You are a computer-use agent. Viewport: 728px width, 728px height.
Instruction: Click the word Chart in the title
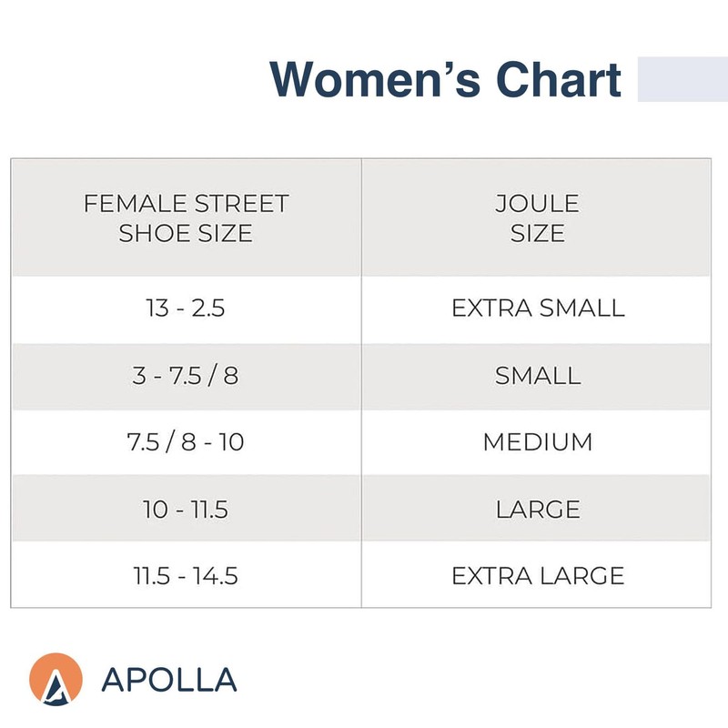point(559,79)
